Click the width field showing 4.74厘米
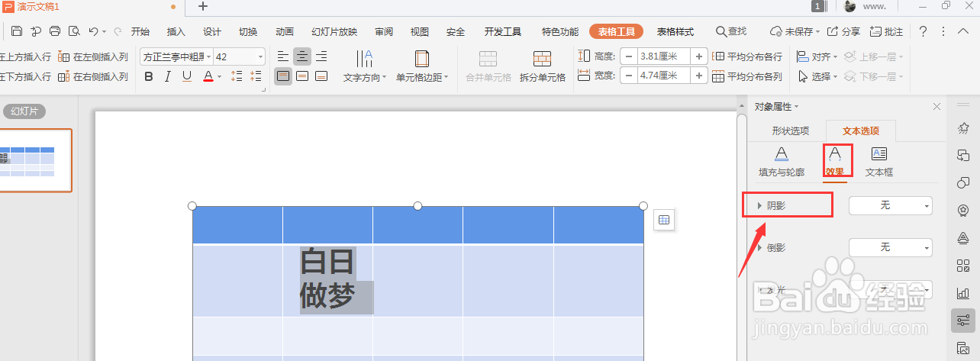The height and width of the screenshot is (361, 980). tap(663, 76)
